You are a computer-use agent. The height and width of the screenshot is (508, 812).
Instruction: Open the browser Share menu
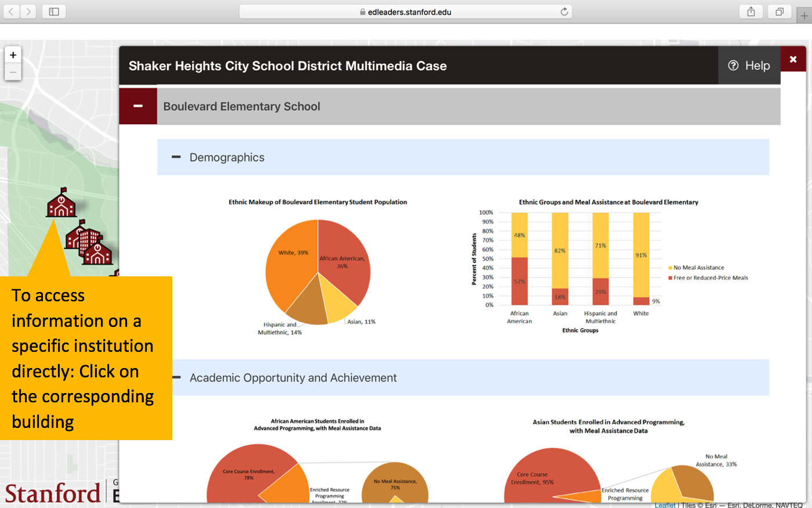751,12
